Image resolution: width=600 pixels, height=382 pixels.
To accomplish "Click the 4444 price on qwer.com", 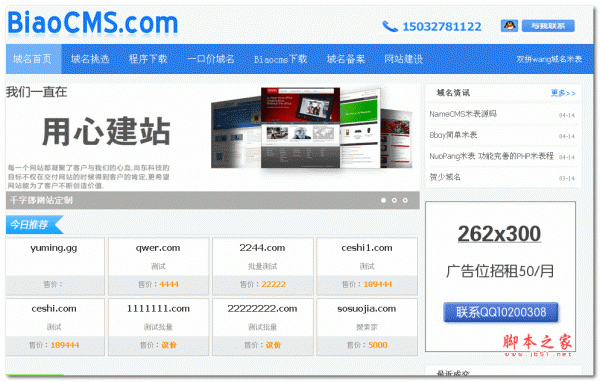I will click(x=169, y=284).
